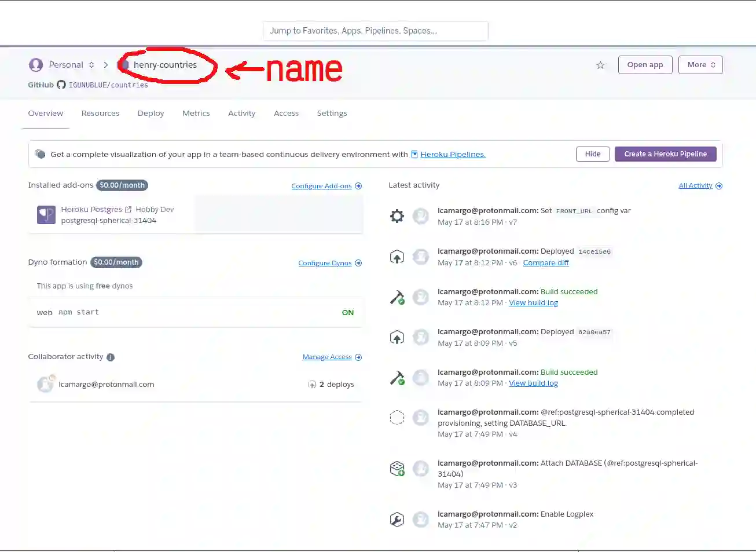Viewport: 756px width, 552px height.
Task: Hide the Heroku Pipelines banner
Action: tap(593, 154)
